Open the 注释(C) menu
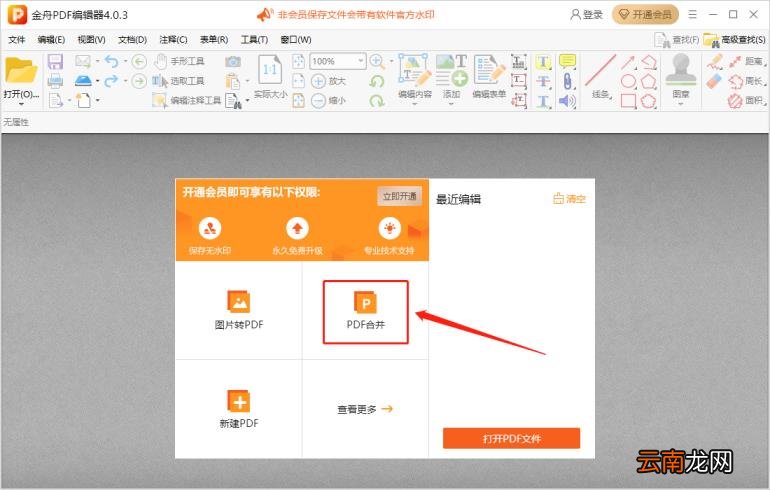Viewport: 770px width, 490px height. point(173,40)
